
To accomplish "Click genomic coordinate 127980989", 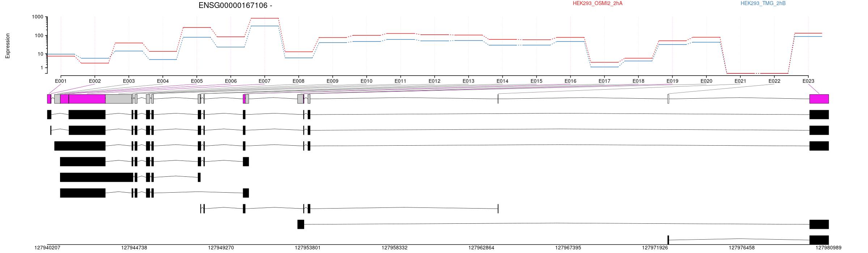I will (829, 248).
